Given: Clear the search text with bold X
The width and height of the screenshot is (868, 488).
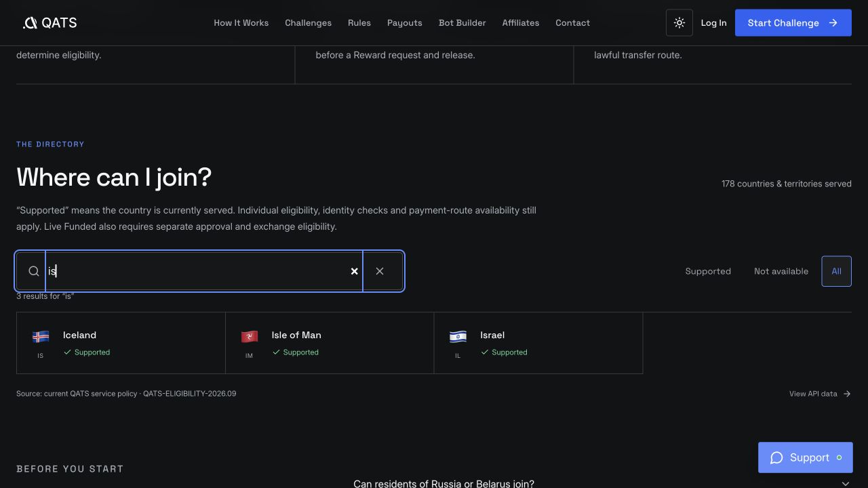Looking at the screenshot, I should point(354,271).
